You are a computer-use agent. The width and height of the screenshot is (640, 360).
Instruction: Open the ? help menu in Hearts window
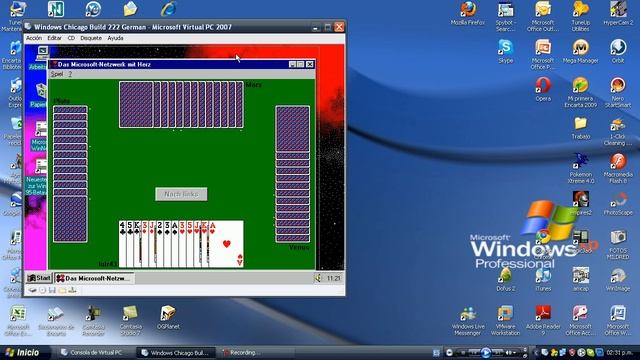70,74
